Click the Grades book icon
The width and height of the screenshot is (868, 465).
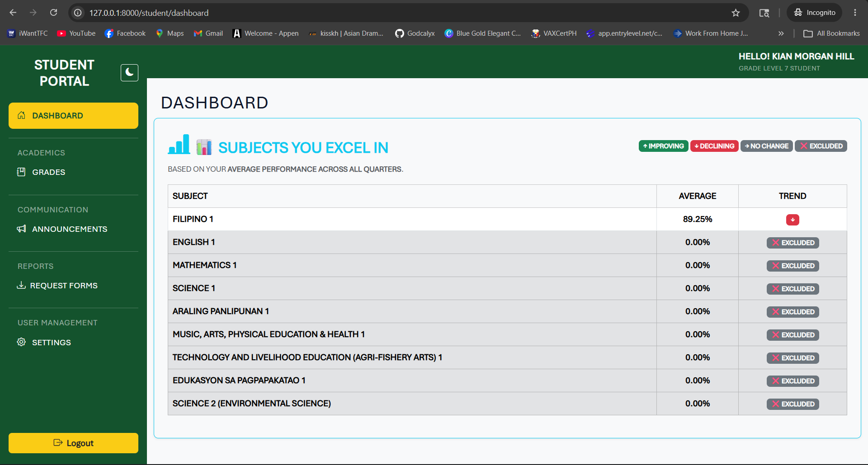[21, 172]
